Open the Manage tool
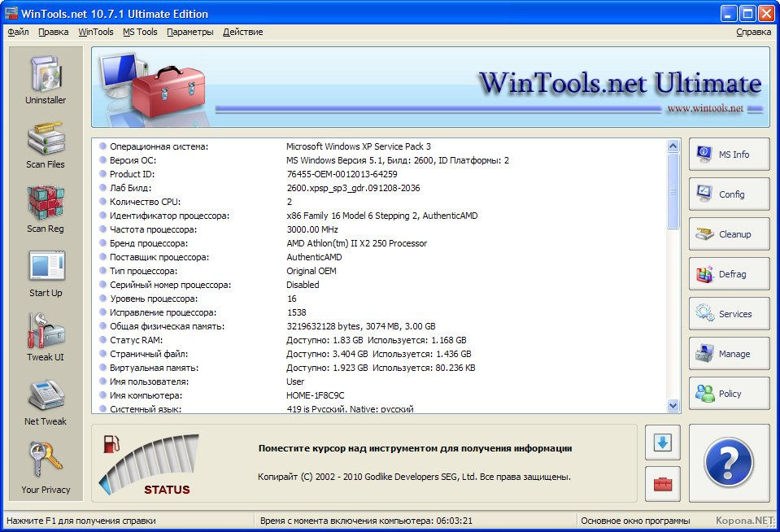This screenshot has width=780, height=532. point(730,353)
